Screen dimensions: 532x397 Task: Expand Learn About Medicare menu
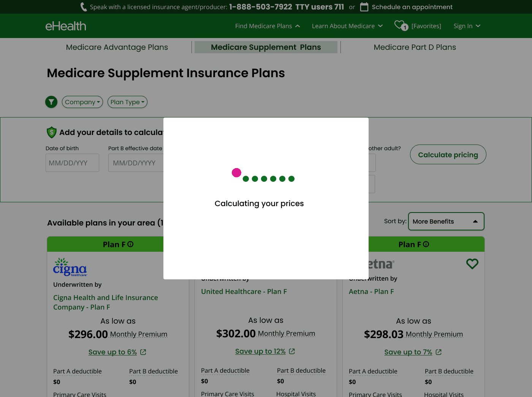pyautogui.click(x=347, y=26)
